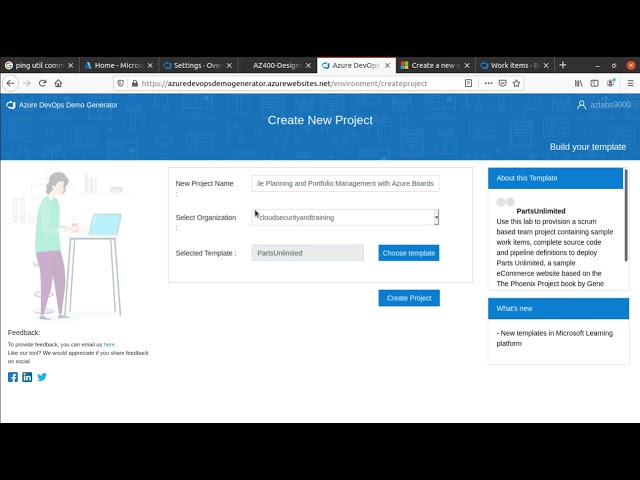Open Firefox account avatar icon
The height and width of the screenshot is (480, 640).
611,83
